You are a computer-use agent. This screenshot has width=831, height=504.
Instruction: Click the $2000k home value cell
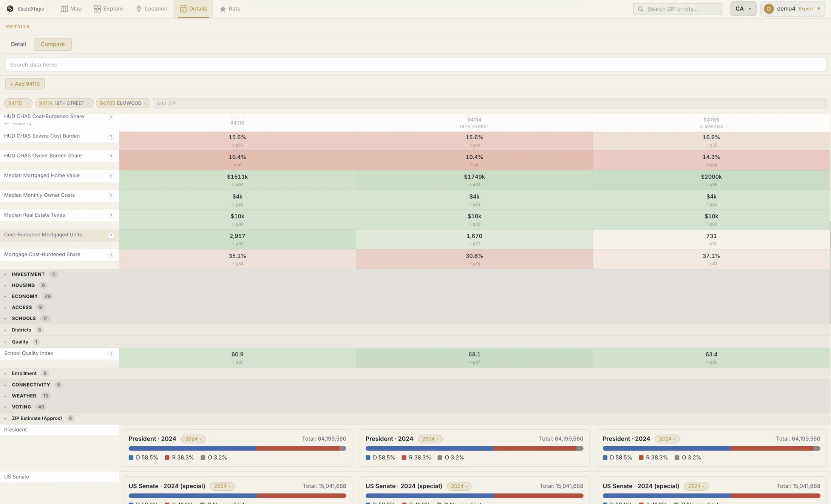point(711,180)
